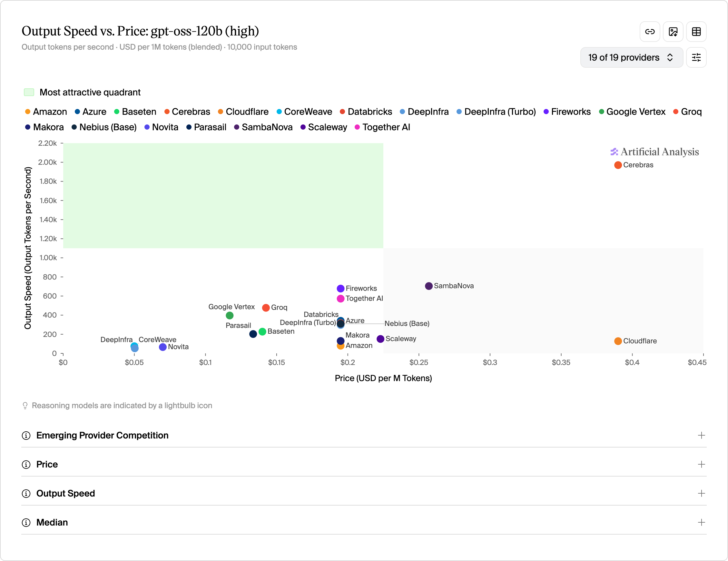Screen dimensions: 728x561
Task: Click the Artificial Analysis logo
Action: [x=655, y=152]
